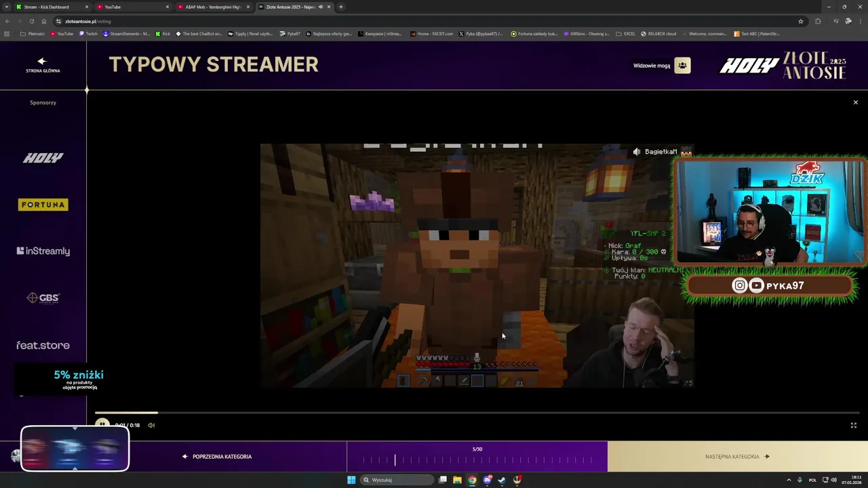
Task: Open the Windows Start menu
Action: 351,480
